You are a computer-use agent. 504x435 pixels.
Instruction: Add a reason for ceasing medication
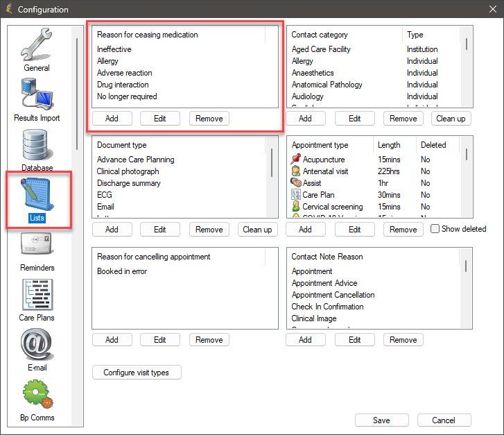click(x=112, y=119)
